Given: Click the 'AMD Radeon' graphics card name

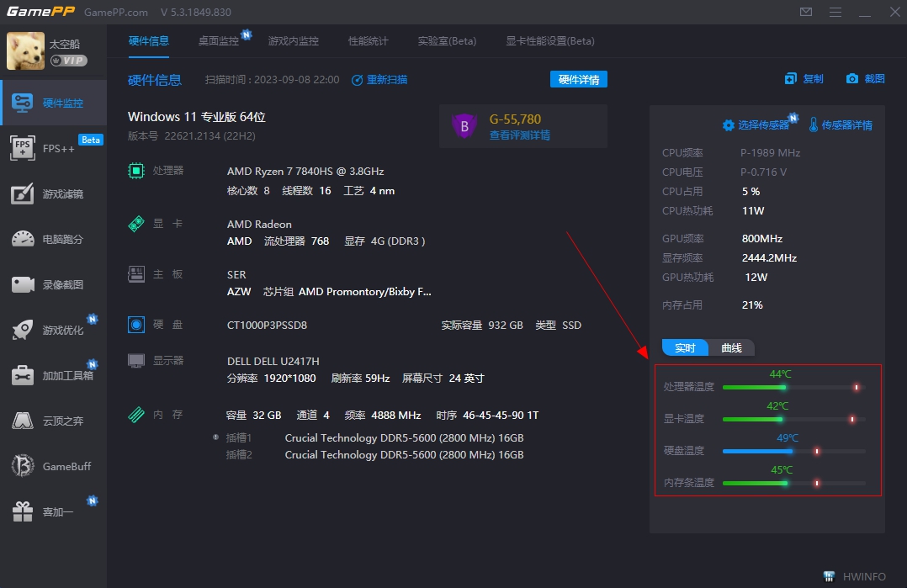Looking at the screenshot, I should [259, 225].
